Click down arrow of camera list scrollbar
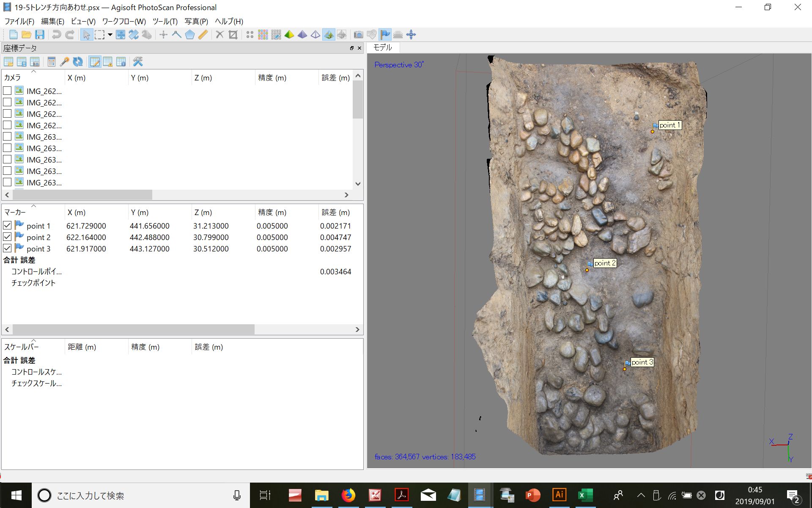Screen dimensions: 812x508 pos(358,184)
